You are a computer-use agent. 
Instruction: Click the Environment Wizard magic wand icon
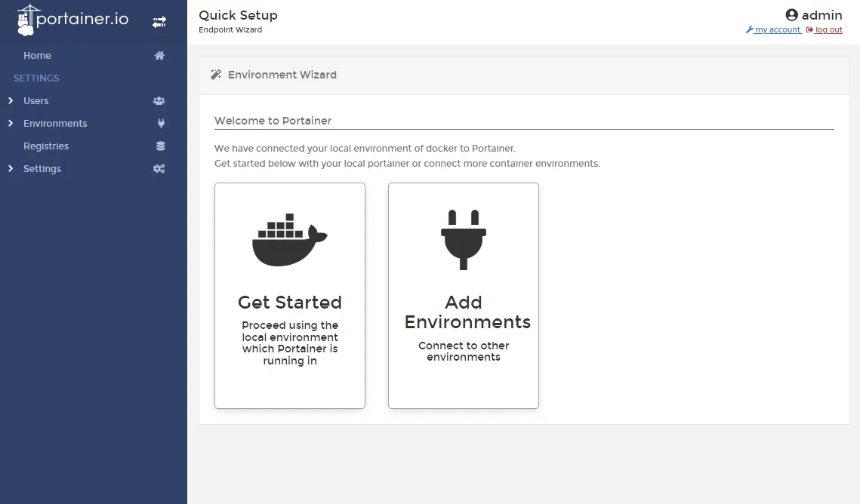pyautogui.click(x=216, y=75)
